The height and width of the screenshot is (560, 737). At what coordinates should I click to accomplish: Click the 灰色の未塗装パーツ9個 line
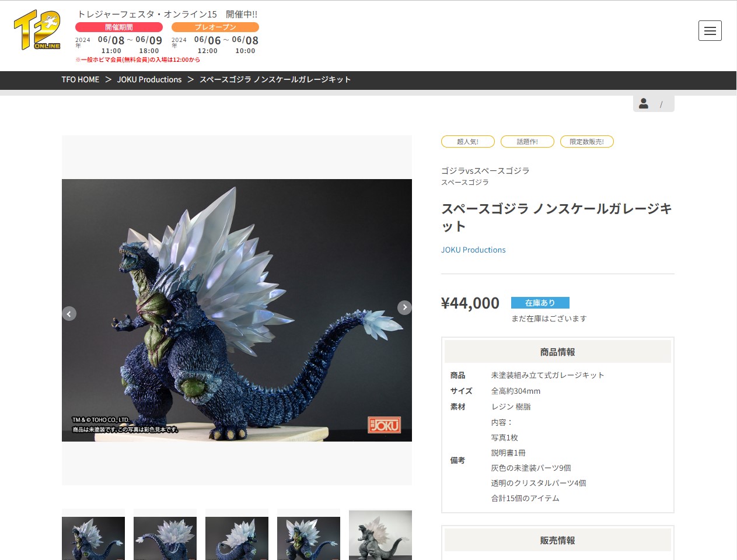click(531, 468)
